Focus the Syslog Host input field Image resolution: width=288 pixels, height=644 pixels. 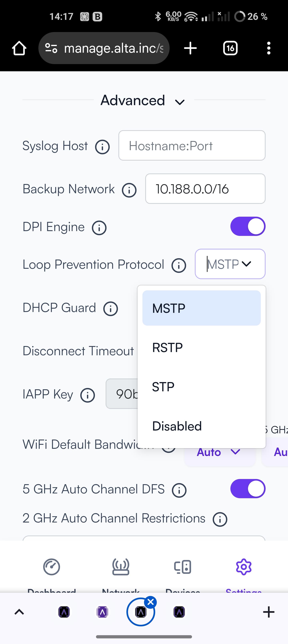(192, 145)
